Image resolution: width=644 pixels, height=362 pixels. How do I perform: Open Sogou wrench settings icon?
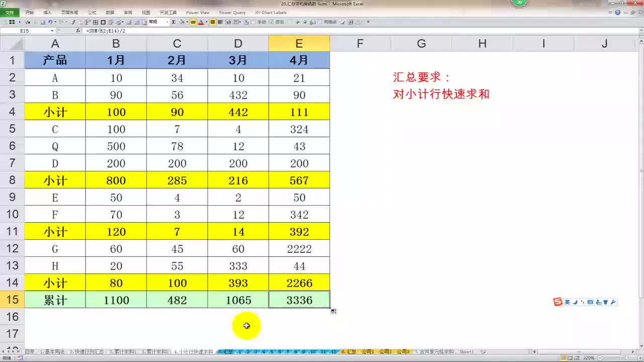(613, 302)
